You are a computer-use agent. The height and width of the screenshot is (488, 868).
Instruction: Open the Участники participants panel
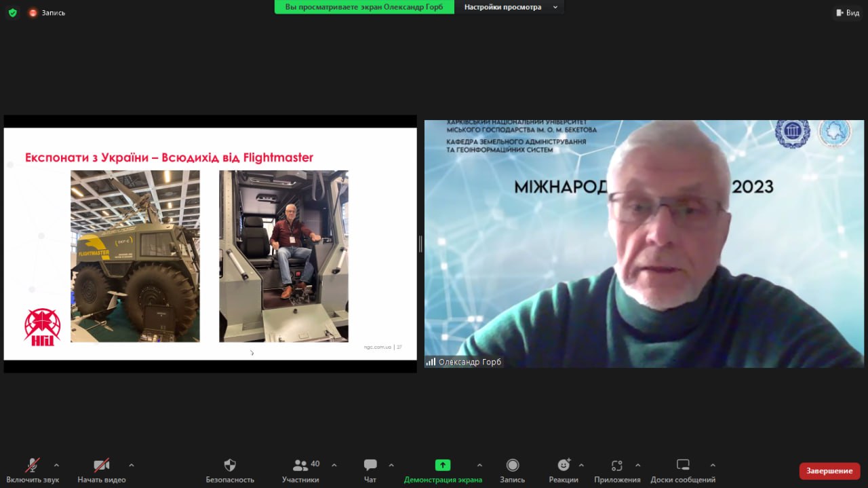[300, 471]
